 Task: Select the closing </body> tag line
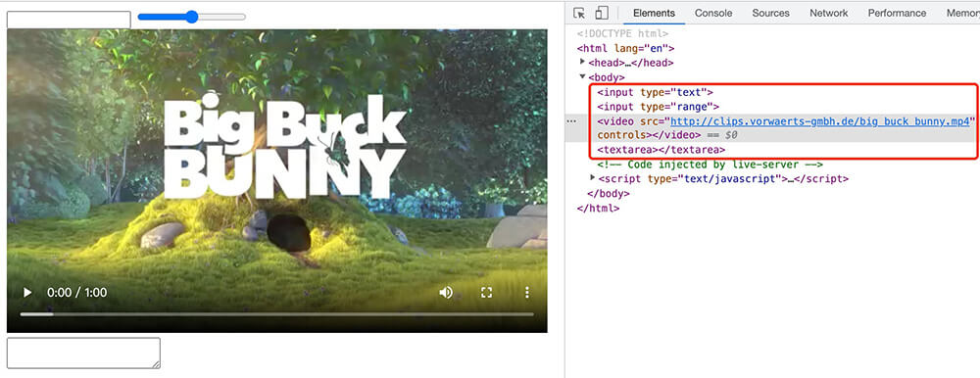tap(609, 193)
